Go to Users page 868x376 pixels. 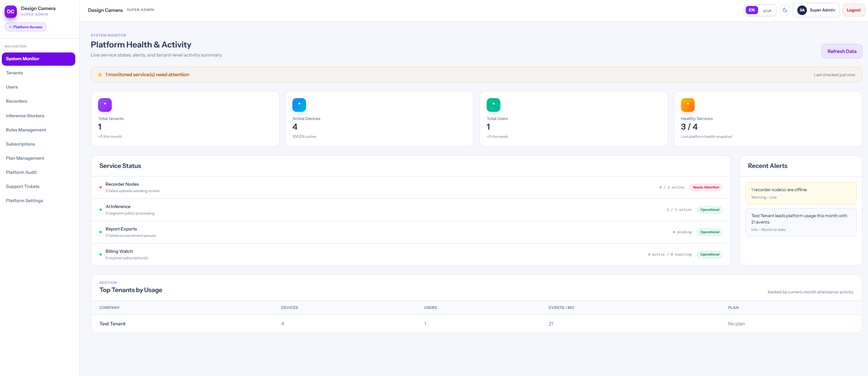[x=38, y=87]
